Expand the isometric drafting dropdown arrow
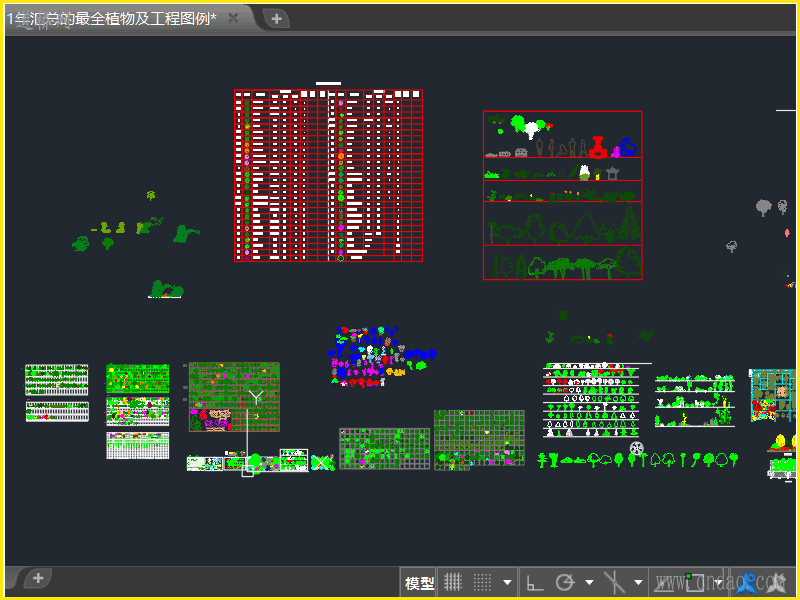800x600 pixels. click(638, 582)
